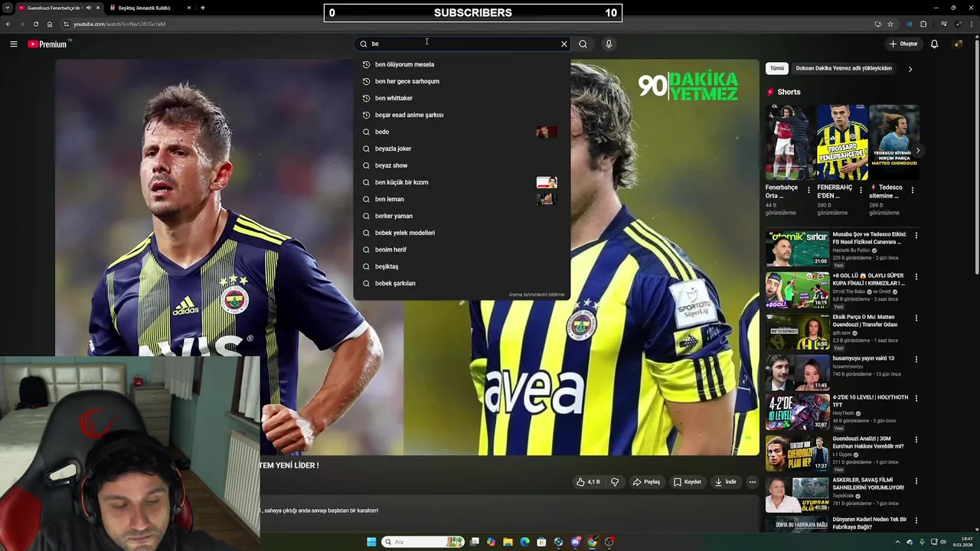Click Arama tahminlerini bildirme link
This screenshot has height=551, width=980.
[537, 295]
